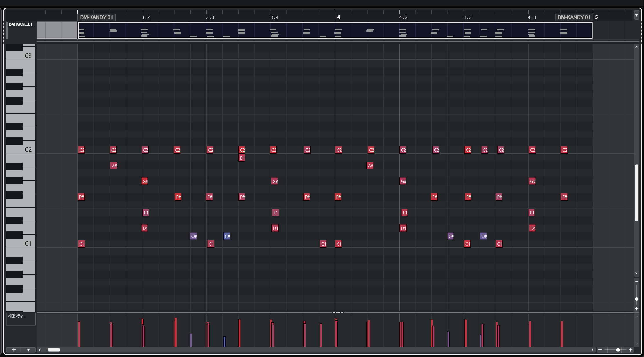Click ruler position 4.4
Image resolution: width=644 pixels, height=357 pixels.
click(532, 17)
